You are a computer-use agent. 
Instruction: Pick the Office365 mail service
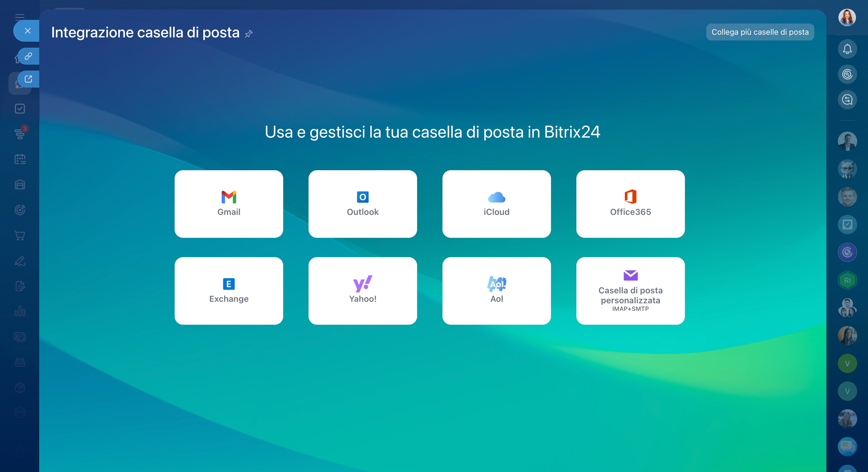pos(630,204)
